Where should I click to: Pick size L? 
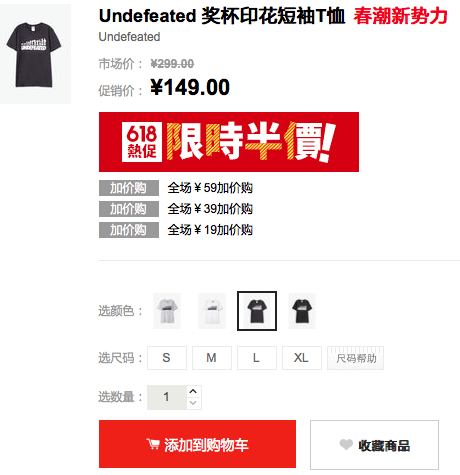click(257, 358)
